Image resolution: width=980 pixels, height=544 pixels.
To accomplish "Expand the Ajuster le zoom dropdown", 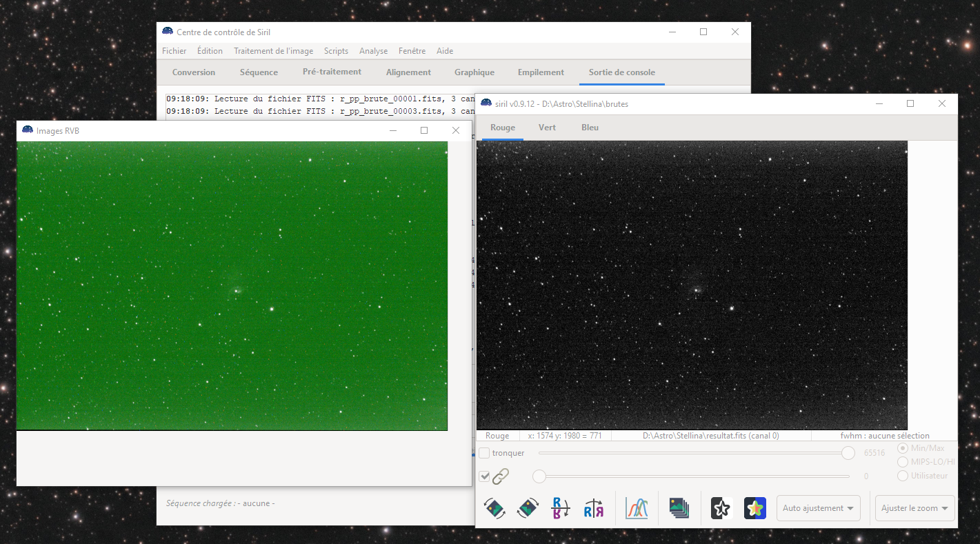I will 914,508.
